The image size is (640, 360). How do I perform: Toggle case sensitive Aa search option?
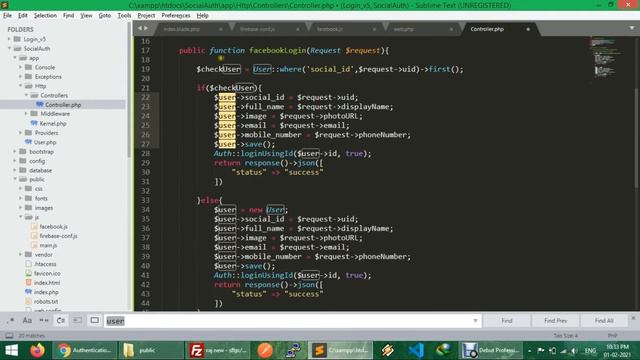pos(27,321)
